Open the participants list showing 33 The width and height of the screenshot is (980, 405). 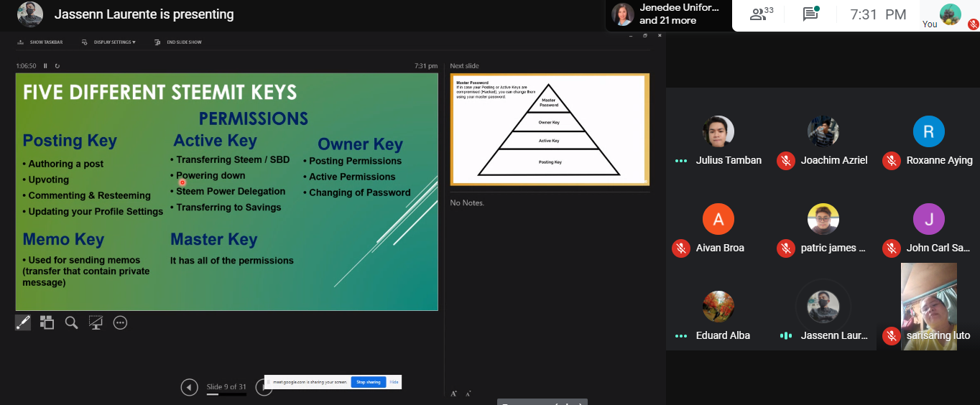coord(762,14)
